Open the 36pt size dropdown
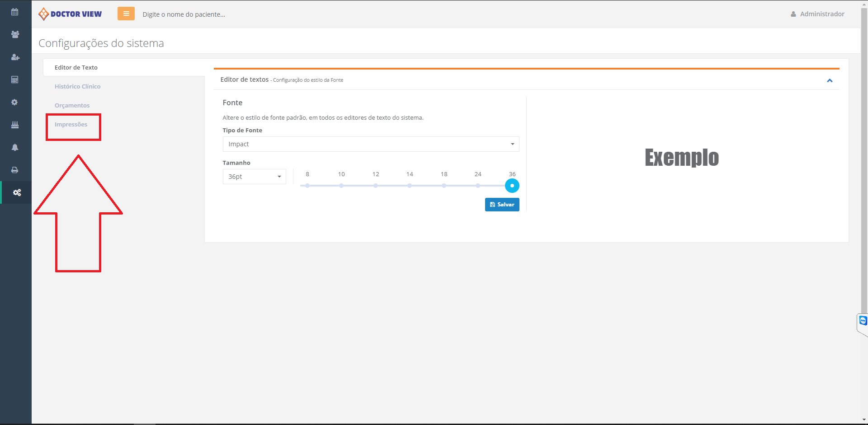Viewport: 868px width, 425px height. tap(254, 177)
